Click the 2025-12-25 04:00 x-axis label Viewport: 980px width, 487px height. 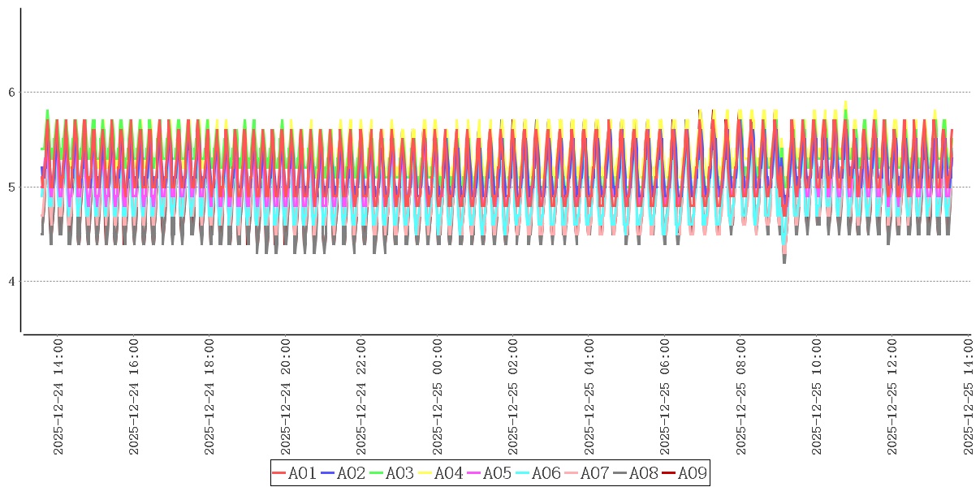coord(589,398)
